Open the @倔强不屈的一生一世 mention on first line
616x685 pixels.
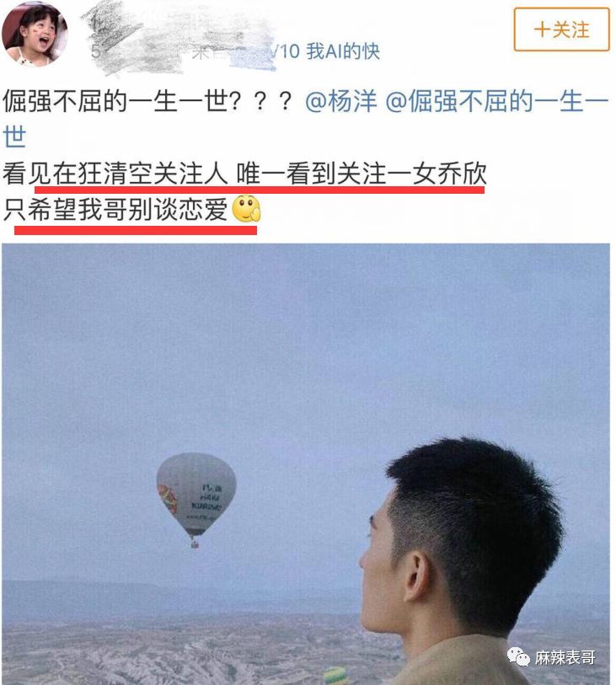tap(497, 101)
